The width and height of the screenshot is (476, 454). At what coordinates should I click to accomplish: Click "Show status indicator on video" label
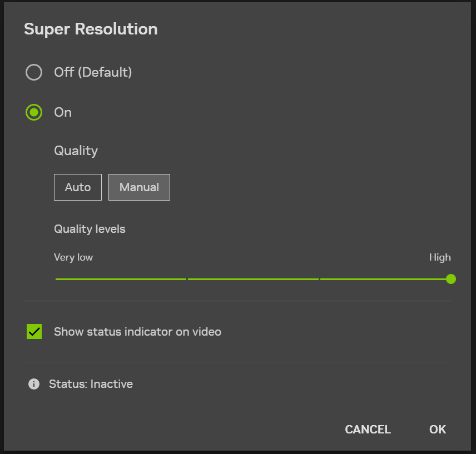137,332
